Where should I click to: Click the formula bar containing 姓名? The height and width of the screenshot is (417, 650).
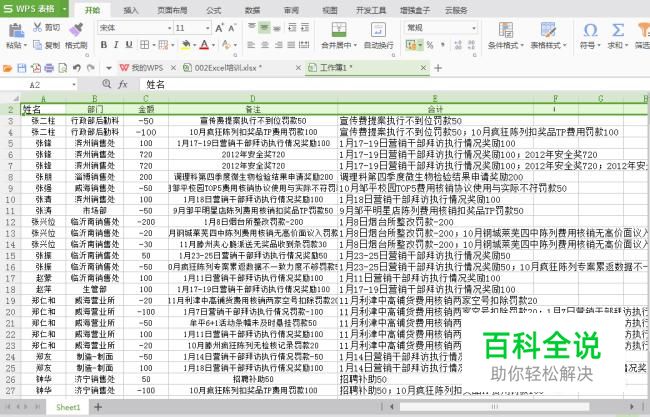coord(396,85)
